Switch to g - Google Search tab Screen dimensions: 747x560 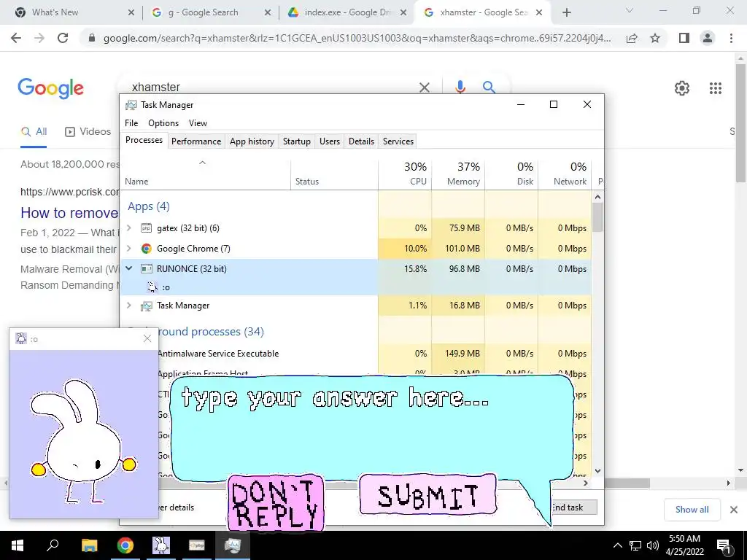(x=209, y=12)
